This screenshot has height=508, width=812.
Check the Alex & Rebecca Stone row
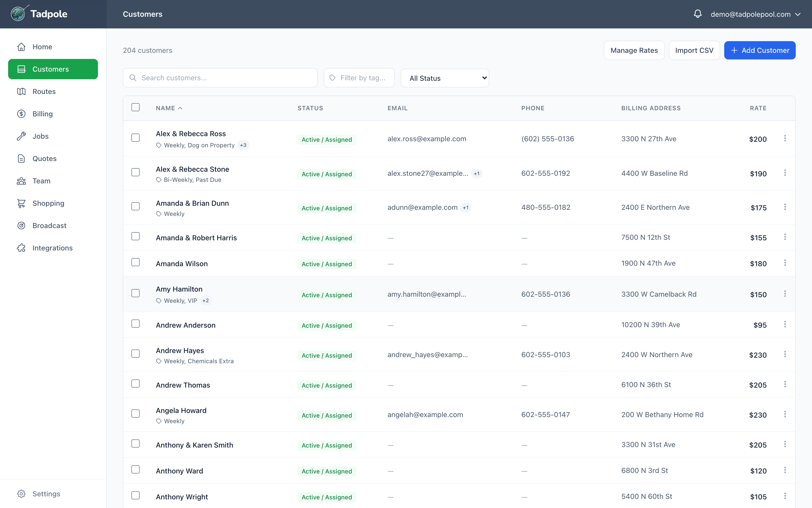[x=136, y=172]
